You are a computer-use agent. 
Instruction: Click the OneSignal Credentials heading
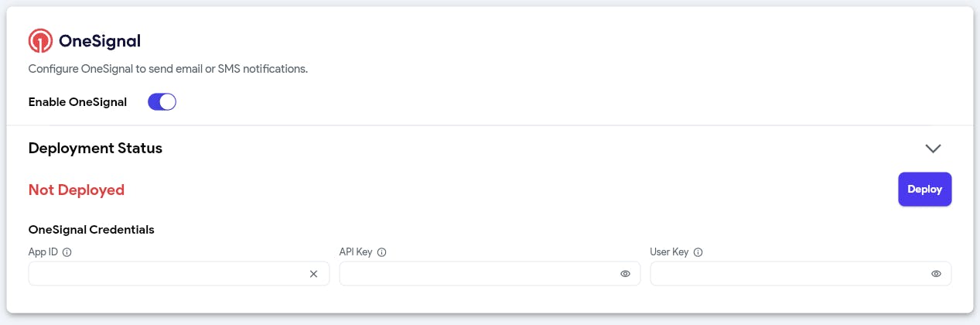91,230
